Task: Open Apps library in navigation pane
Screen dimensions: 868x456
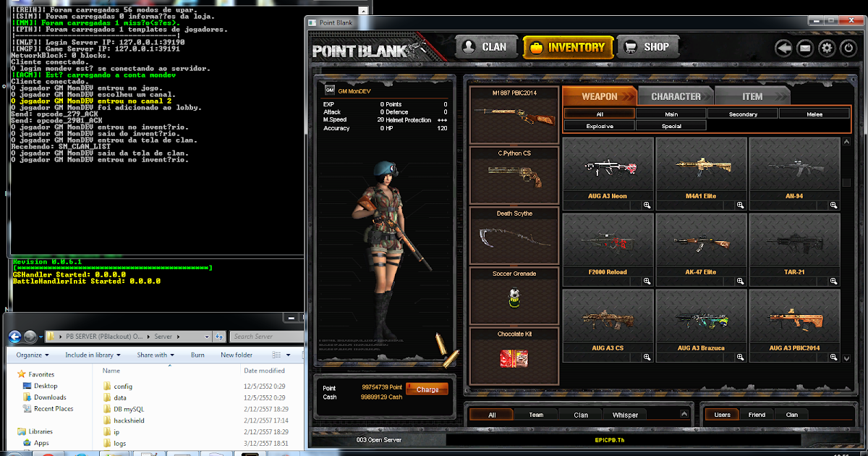Action: pos(41,442)
